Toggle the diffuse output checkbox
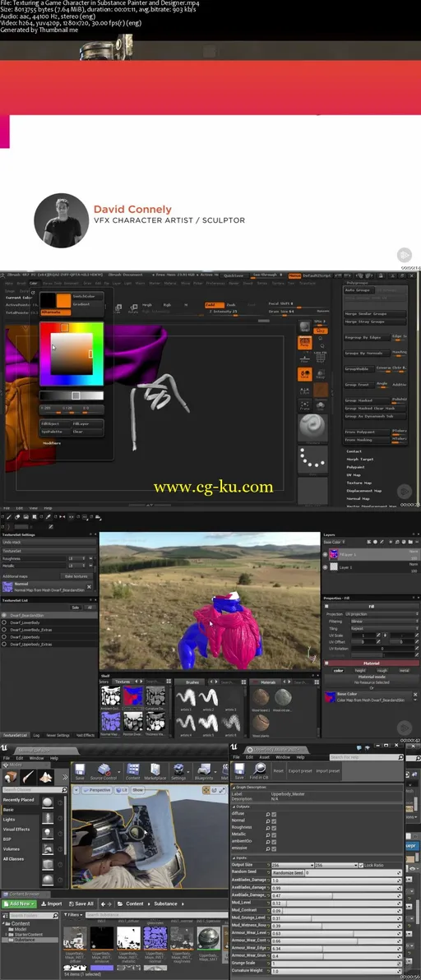This screenshot has height=980, width=421. 274,815
